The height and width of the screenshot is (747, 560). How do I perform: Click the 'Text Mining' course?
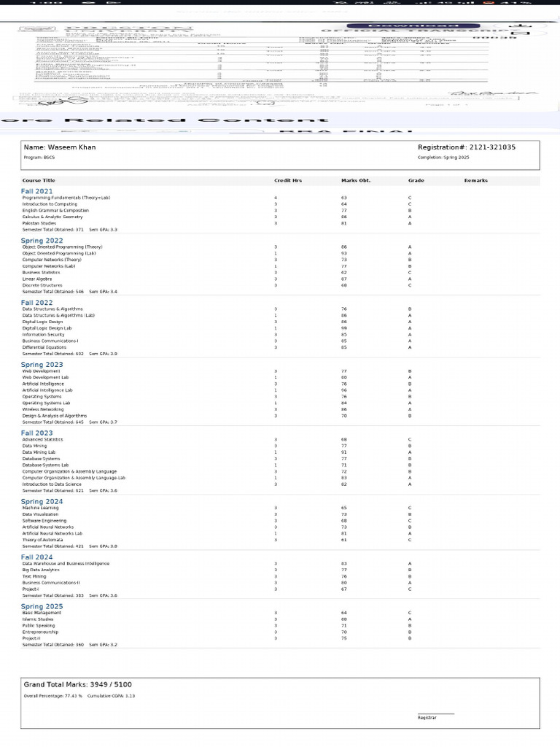click(34, 576)
